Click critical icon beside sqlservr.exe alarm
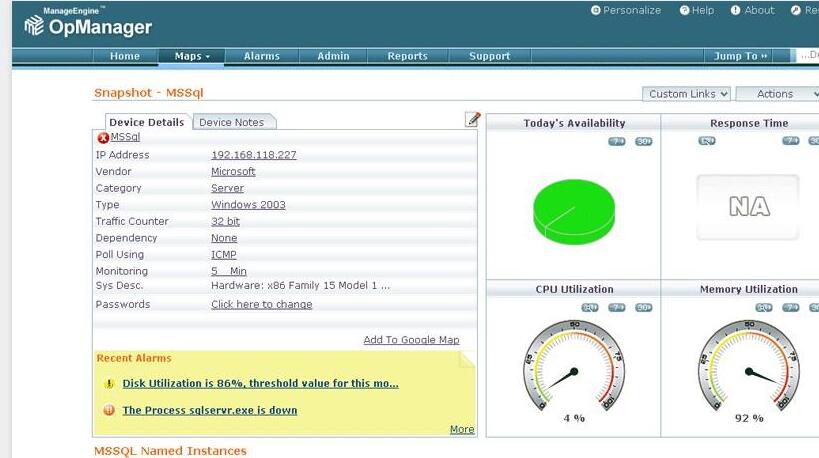The height and width of the screenshot is (458, 819). 109,410
